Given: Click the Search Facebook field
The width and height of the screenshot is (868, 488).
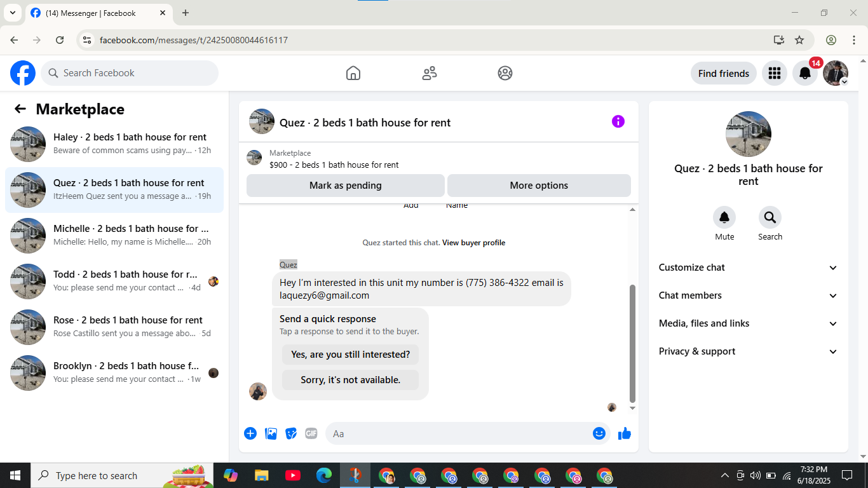Looking at the screenshot, I should pyautogui.click(x=130, y=73).
